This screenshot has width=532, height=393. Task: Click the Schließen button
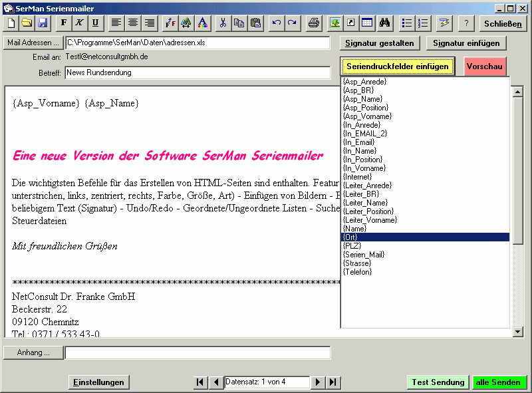(503, 23)
